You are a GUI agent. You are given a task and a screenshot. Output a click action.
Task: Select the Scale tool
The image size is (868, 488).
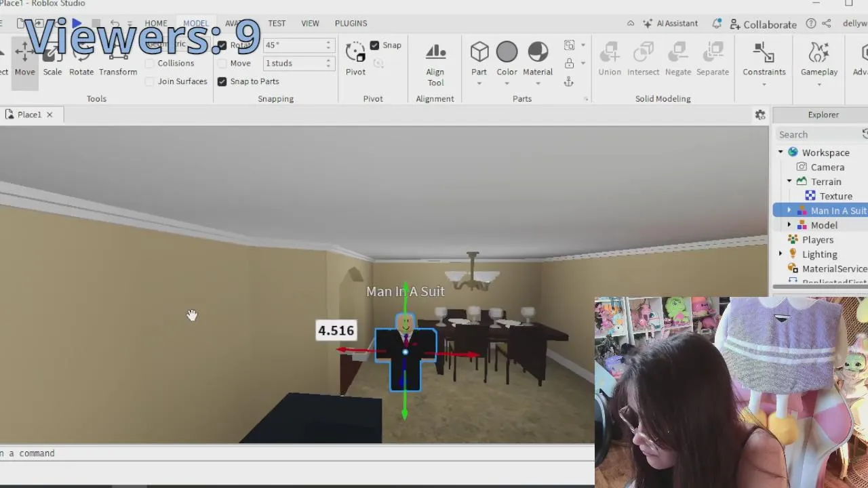click(52, 60)
